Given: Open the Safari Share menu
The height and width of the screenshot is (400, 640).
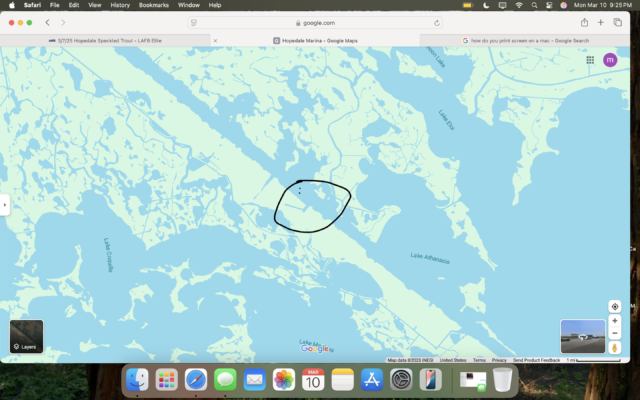Looking at the screenshot, I should point(584,22).
